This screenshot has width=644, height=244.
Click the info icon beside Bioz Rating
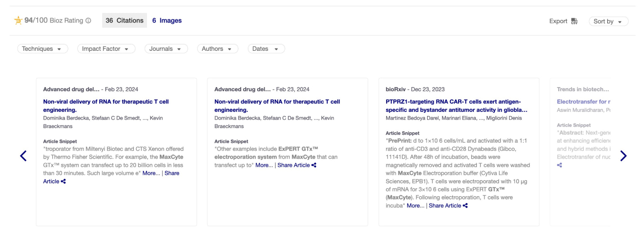88,21
